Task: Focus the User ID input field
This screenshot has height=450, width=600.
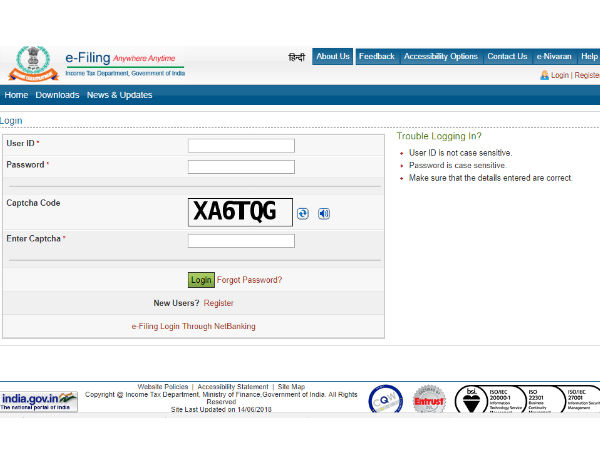Action: click(241, 145)
